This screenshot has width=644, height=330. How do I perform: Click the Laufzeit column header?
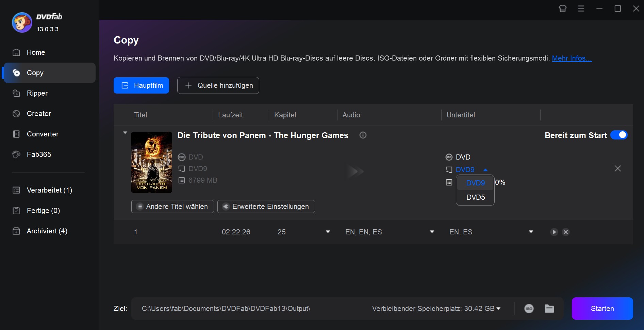pos(230,115)
